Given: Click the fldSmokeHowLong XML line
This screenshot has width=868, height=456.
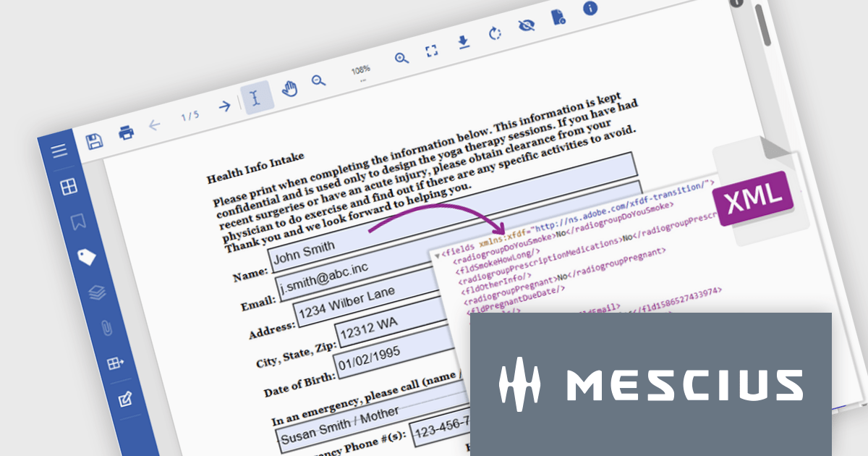Looking at the screenshot, I should (x=497, y=260).
